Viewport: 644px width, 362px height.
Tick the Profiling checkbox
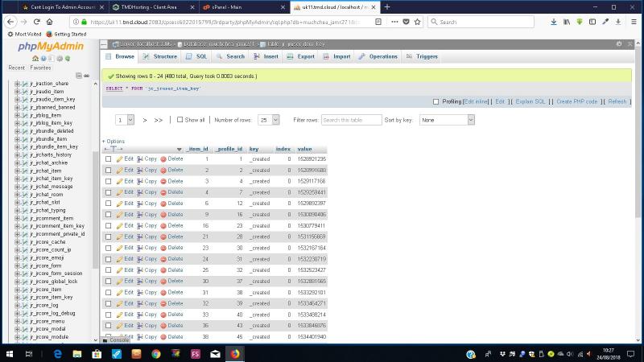[436, 101]
